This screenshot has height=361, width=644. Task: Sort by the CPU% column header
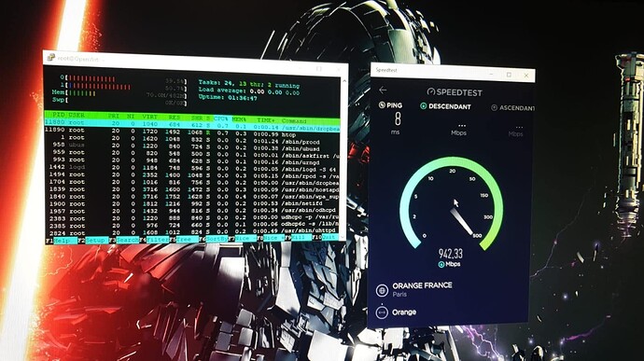tap(221, 118)
